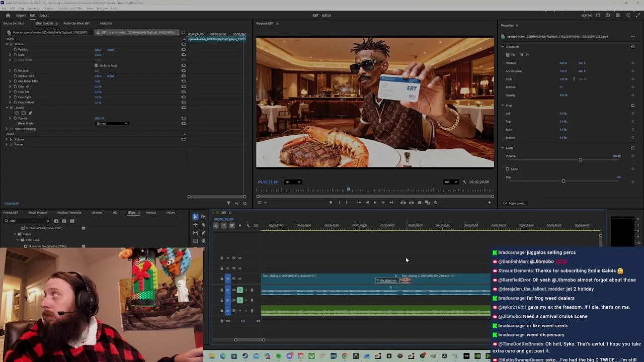Open the Program monitor button editor plus
Screen dimensions: 644x362
[x=489, y=203]
